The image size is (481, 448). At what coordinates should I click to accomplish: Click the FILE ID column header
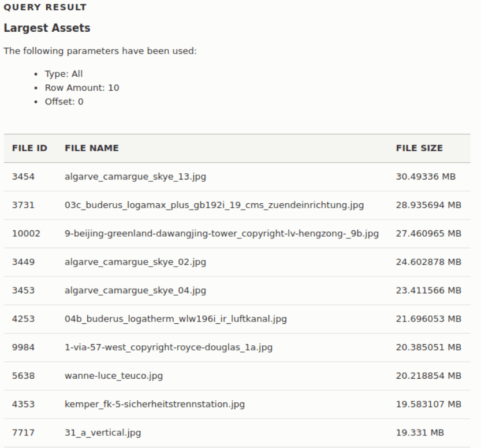tap(29, 148)
